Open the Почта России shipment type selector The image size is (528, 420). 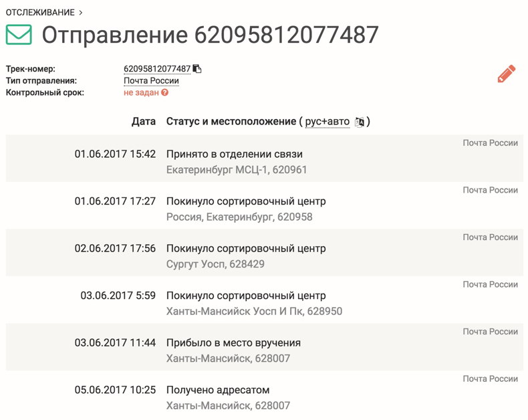(x=151, y=81)
